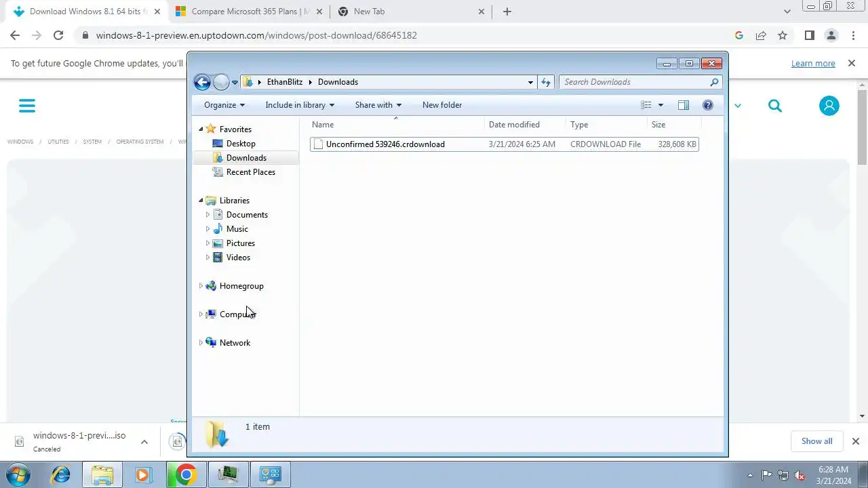Expand the Documents library
The width and height of the screenshot is (868, 488).
point(208,215)
